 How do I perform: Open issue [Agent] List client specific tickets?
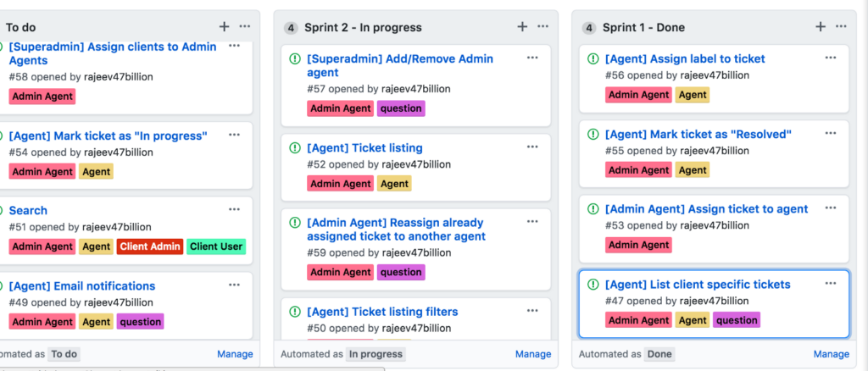[x=698, y=285]
